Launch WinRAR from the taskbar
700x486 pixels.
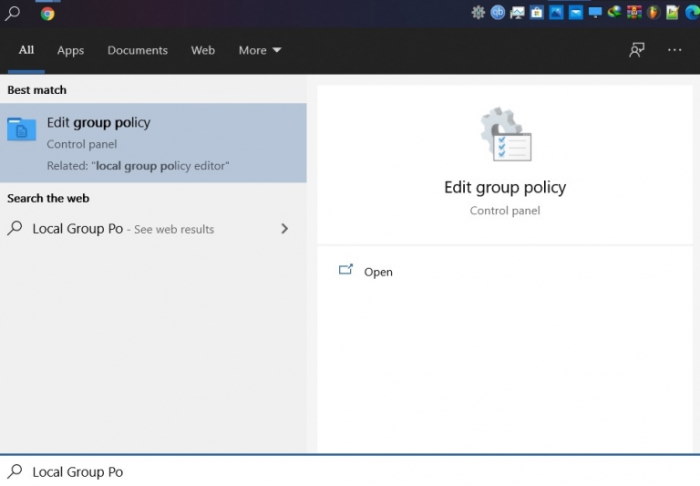[x=634, y=12]
